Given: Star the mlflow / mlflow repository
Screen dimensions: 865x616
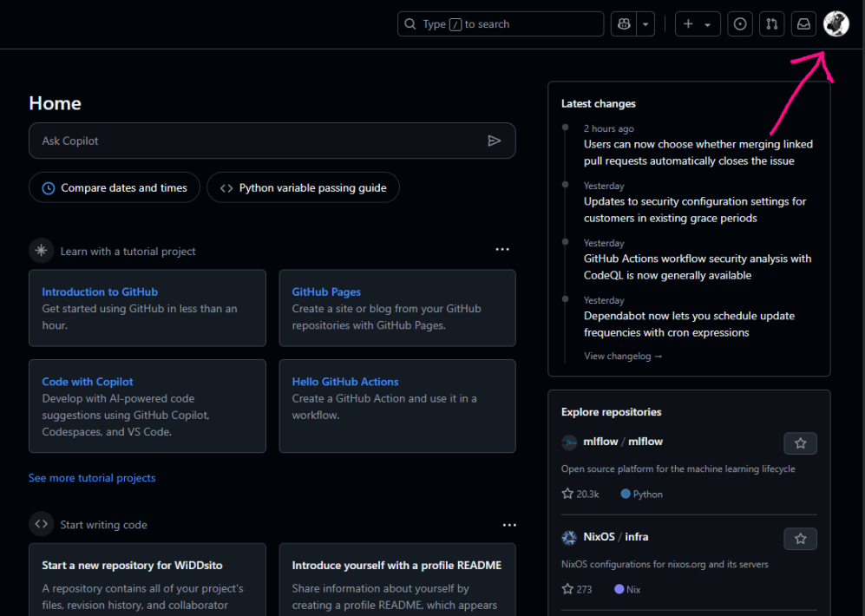Looking at the screenshot, I should click(800, 443).
